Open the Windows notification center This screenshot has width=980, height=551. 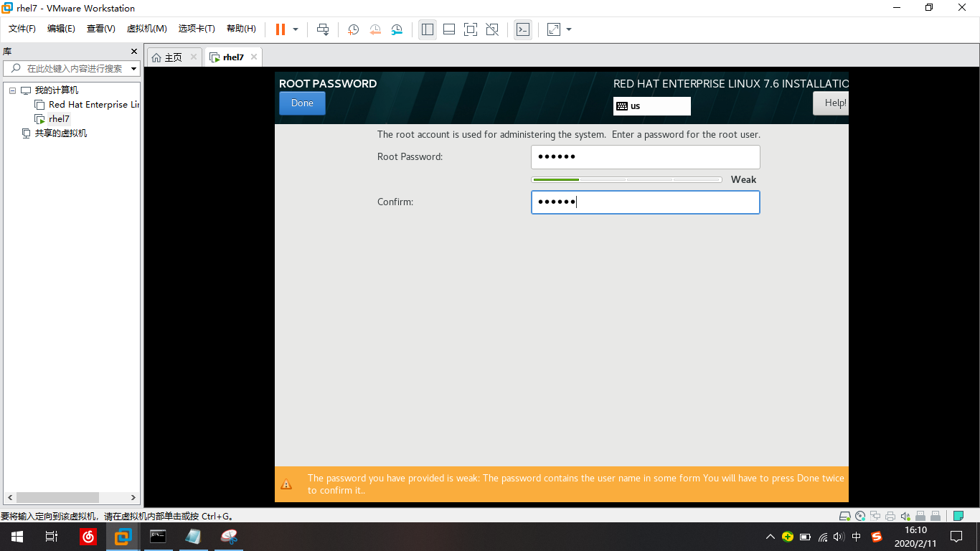tap(956, 537)
